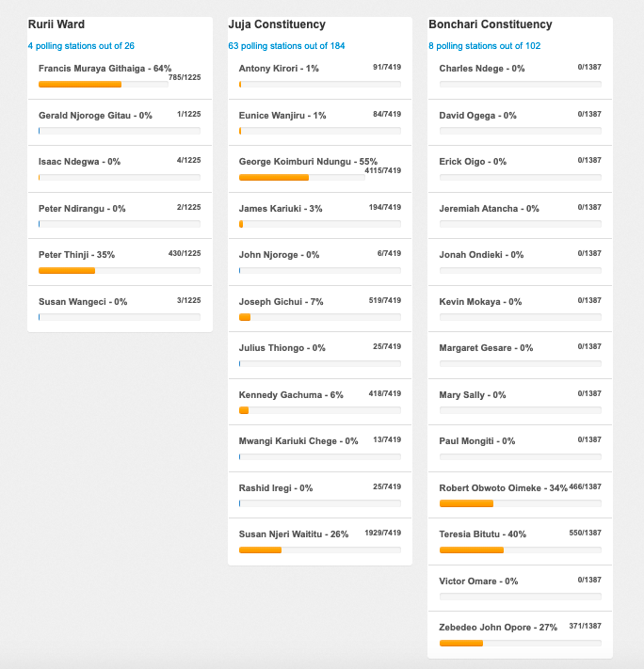Open Juja Constituency polling stations link
Screen dimensions: 644x669
286,46
